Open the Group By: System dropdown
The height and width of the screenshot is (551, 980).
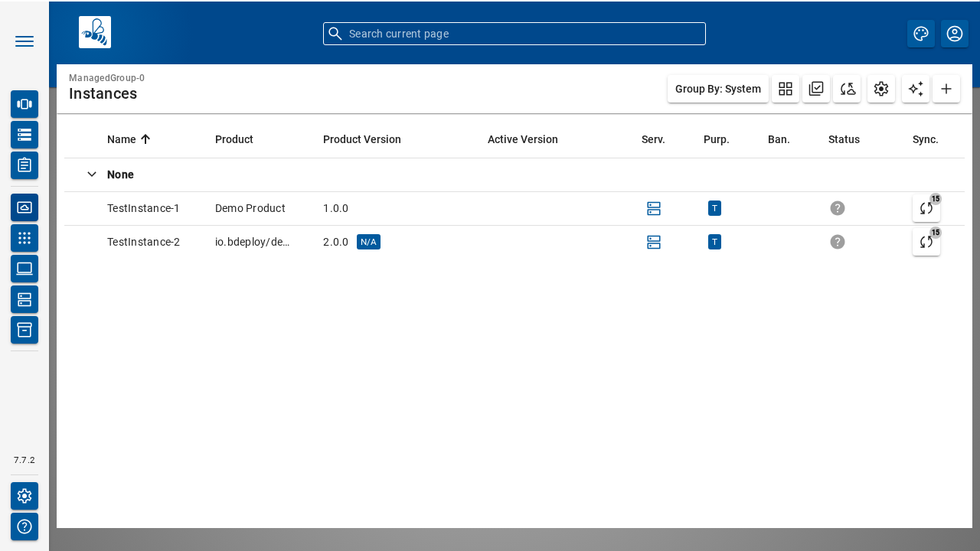717,89
